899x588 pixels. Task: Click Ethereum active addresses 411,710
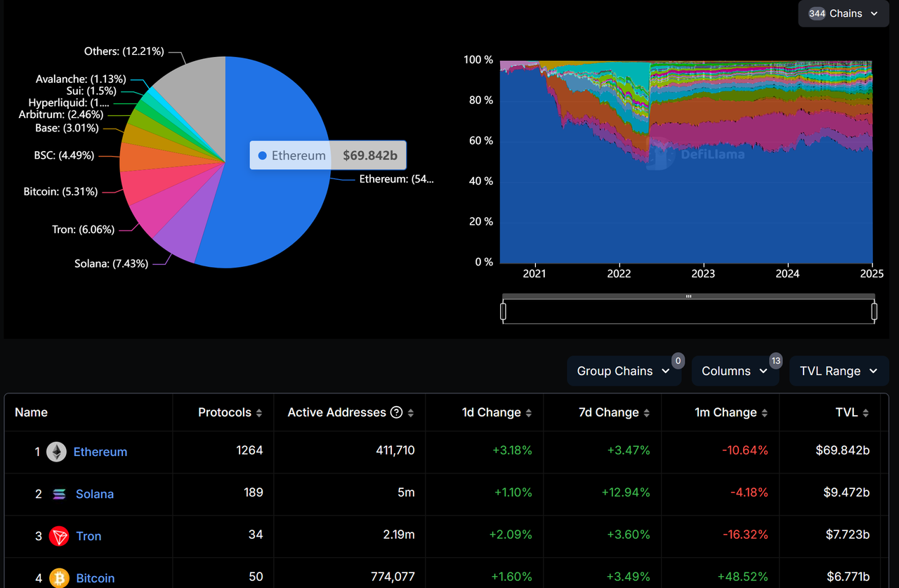click(395, 450)
